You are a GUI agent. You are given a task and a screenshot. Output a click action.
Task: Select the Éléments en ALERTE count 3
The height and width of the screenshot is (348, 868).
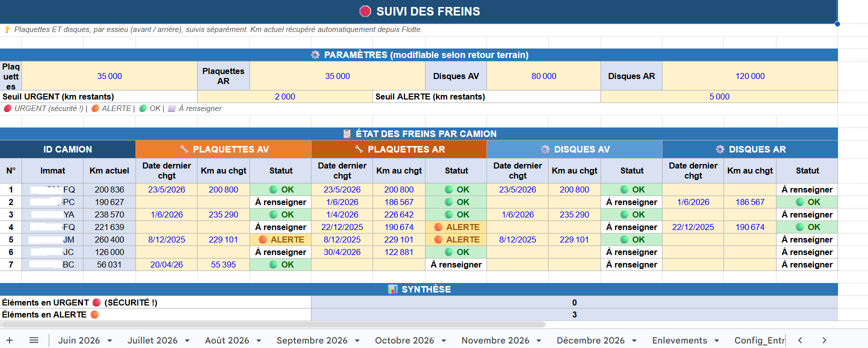click(574, 314)
